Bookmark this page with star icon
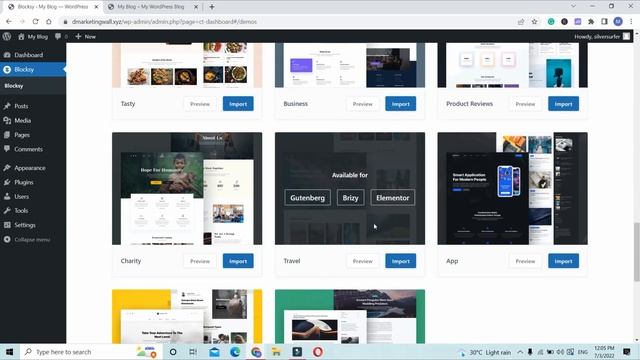 pos(534,22)
